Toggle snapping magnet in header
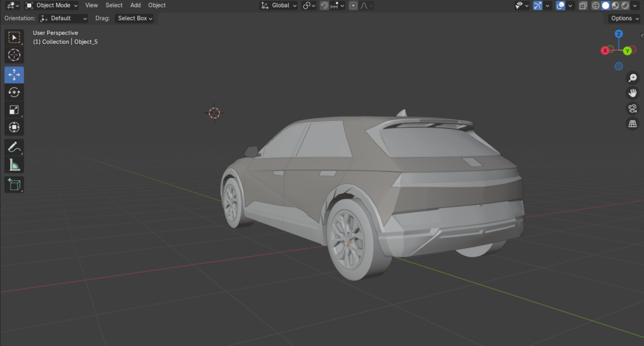Viewport: 644px width, 346px height. point(324,6)
